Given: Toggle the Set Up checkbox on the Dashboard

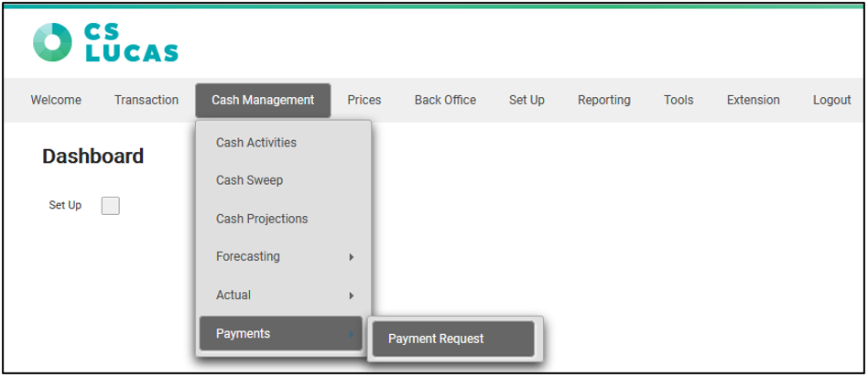Looking at the screenshot, I should coord(111,205).
